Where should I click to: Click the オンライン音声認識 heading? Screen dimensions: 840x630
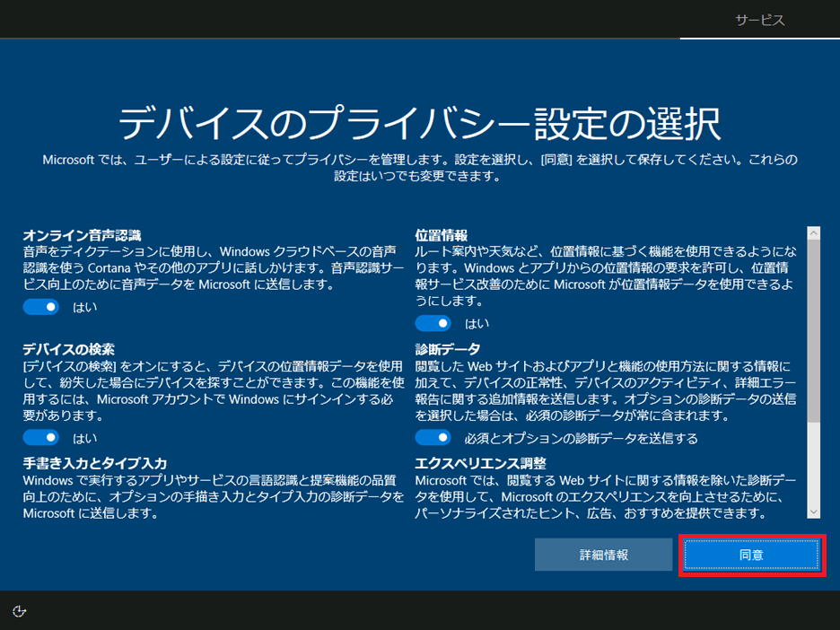82,235
